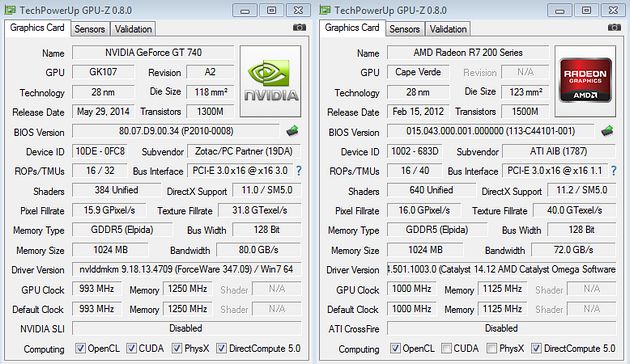This screenshot has width=630, height=364.
Task: Click BIOS version 80.07.D9.00.34 field
Action: (176, 131)
